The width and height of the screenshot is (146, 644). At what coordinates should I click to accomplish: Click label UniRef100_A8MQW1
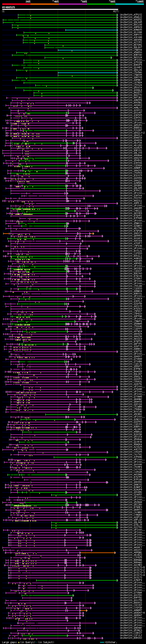click(x=131, y=552)
